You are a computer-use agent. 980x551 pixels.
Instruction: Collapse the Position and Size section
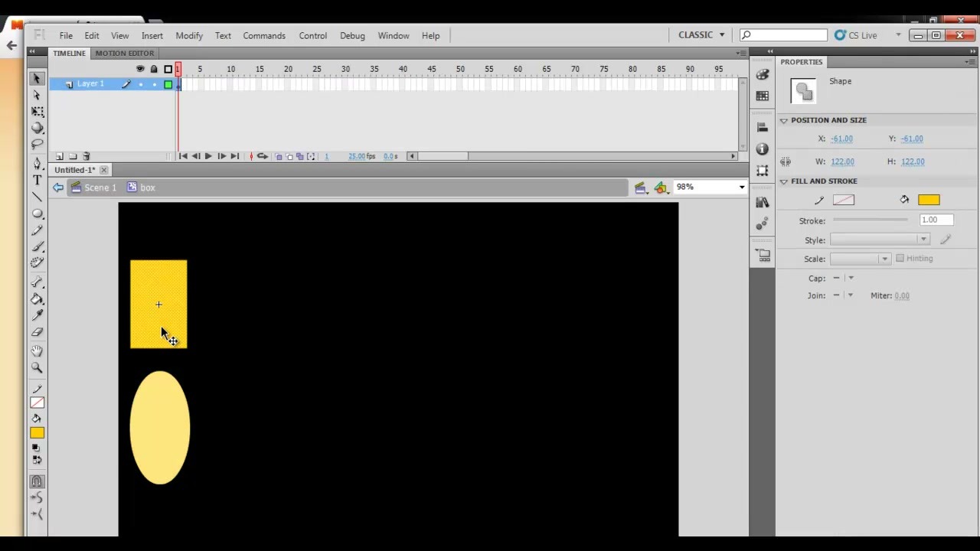click(783, 121)
